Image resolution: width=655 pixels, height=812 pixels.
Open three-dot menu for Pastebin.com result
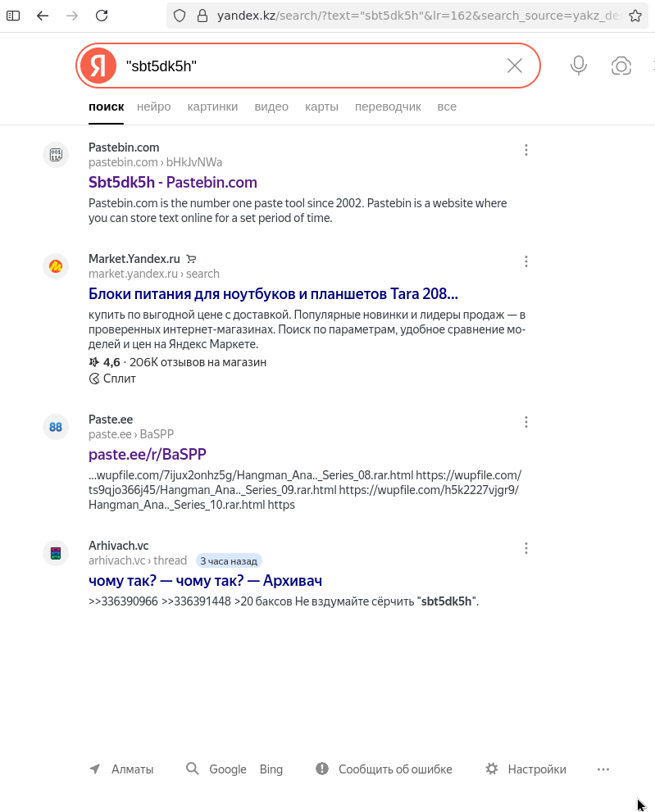click(526, 150)
